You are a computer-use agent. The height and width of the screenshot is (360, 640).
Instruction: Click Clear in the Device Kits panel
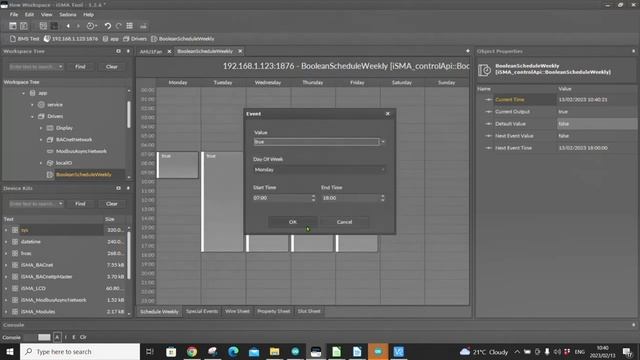tap(111, 204)
